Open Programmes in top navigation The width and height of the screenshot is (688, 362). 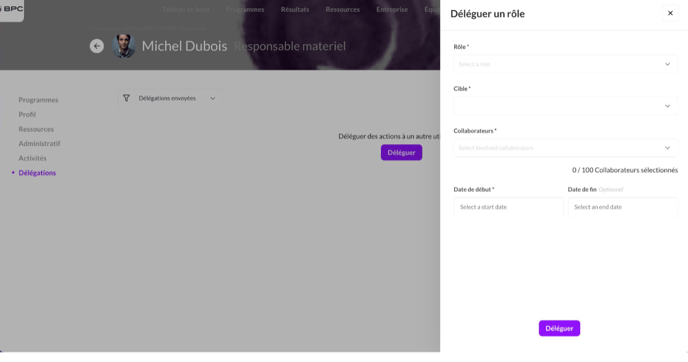point(245,9)
